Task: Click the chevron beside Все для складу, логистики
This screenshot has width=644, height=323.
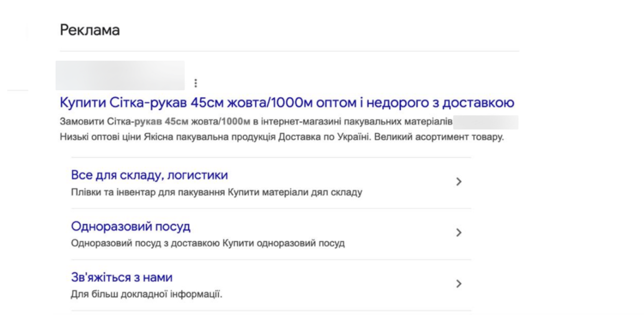Action: [x=458, y=182]
